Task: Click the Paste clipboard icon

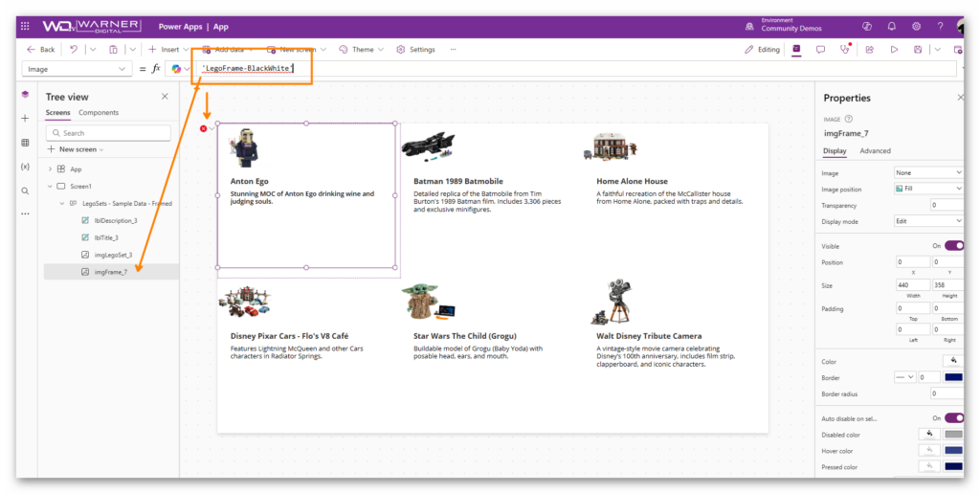Action: click(x=113, y=50)
